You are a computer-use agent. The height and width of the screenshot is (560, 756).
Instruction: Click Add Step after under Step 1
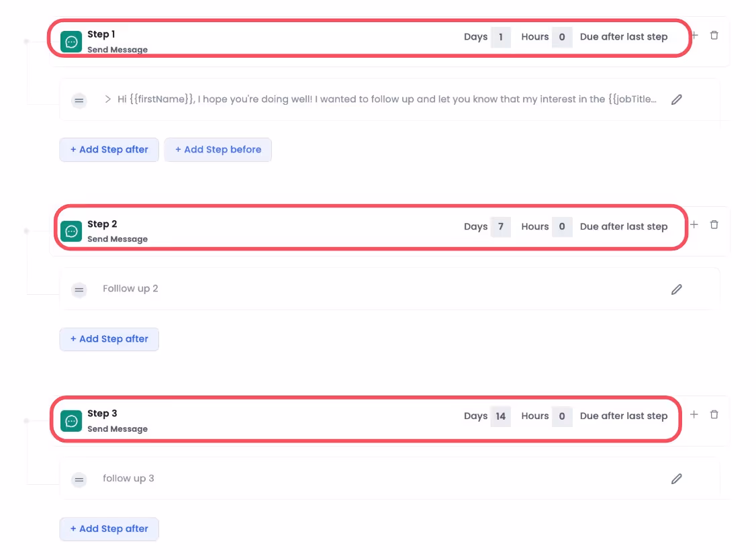109,149
